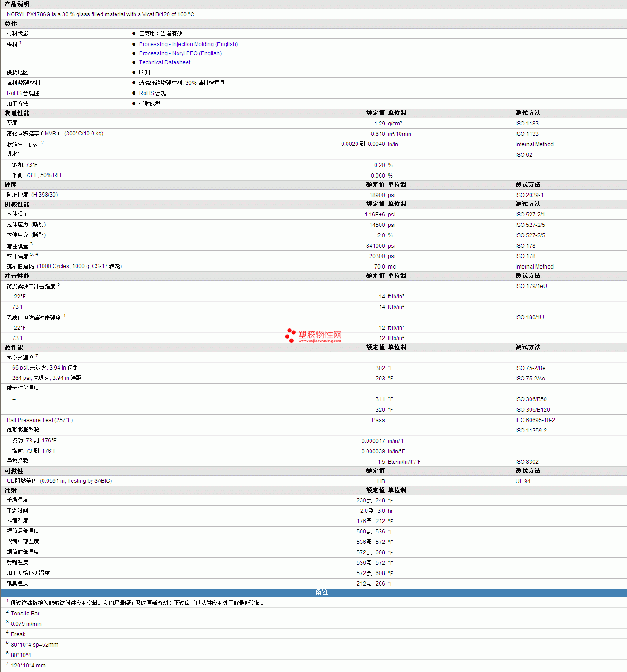
Task: Open the Processing - Injection Molding (English) link
Action: pyautogui.click(x=188, y=44)
